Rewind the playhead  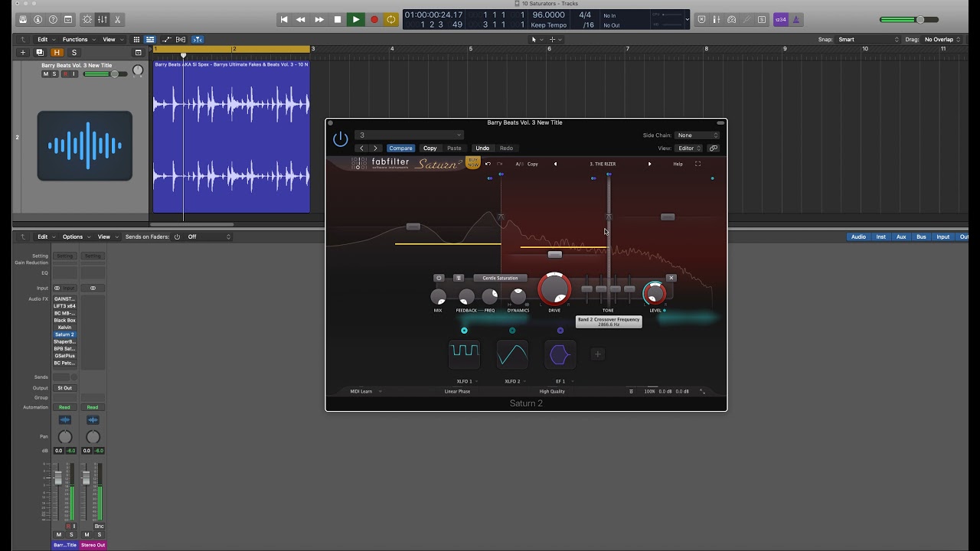[301, 20]
